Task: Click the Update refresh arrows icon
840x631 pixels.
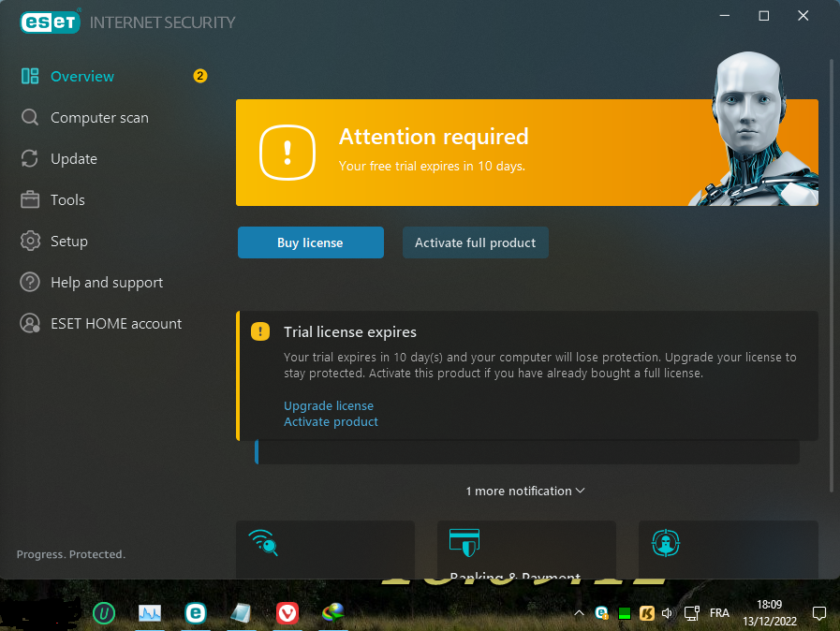Action: coord(30,158)
